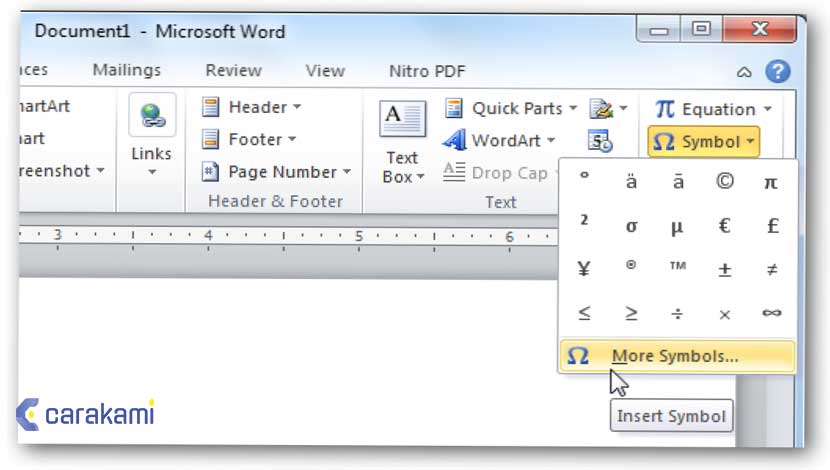
Task: Open the Equation dropdown
Action: [714, 110]
